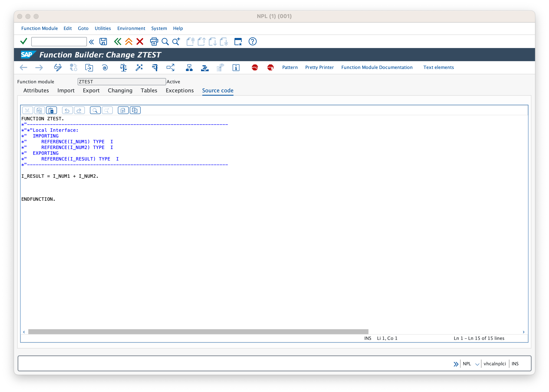Click the vhcalnplci server name in status bar
Image resolution: width=549 pixels, height=392 pixels.
point(494,364)
